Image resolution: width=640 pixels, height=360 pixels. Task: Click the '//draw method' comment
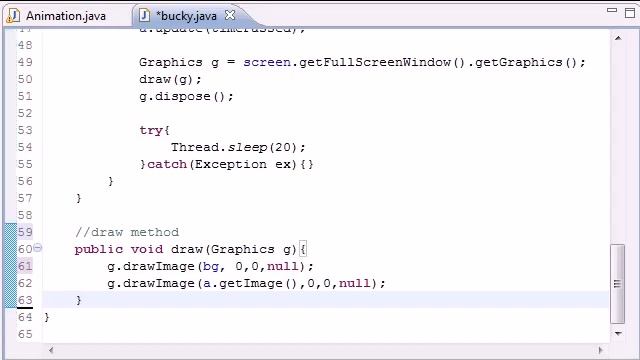(127, 232)
